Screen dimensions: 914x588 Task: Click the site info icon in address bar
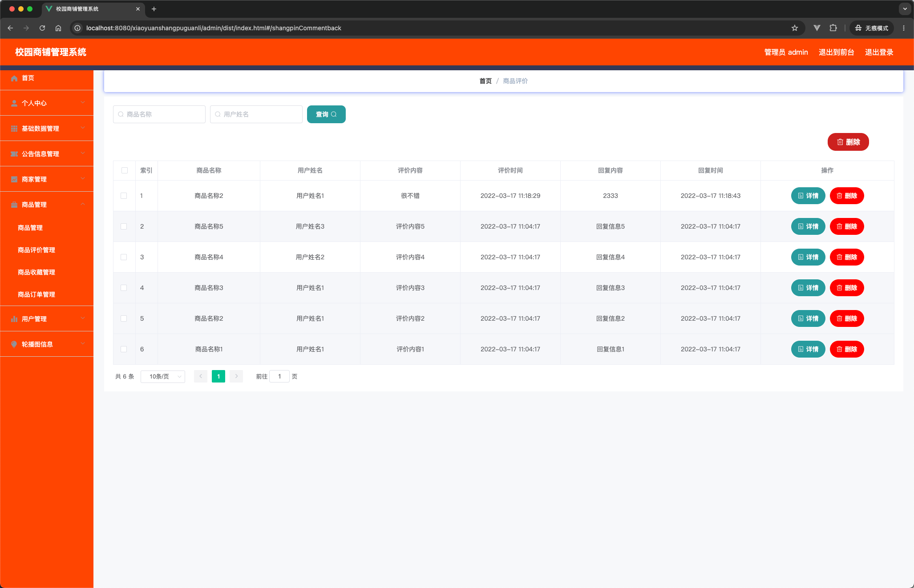click(x=77, y=28)
